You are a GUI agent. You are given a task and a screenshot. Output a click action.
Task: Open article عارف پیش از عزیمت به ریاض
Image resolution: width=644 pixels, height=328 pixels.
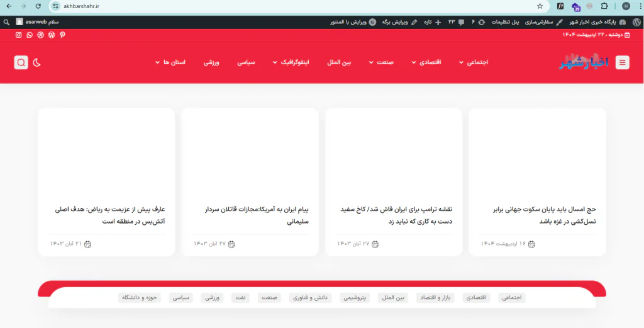[110, 215]
